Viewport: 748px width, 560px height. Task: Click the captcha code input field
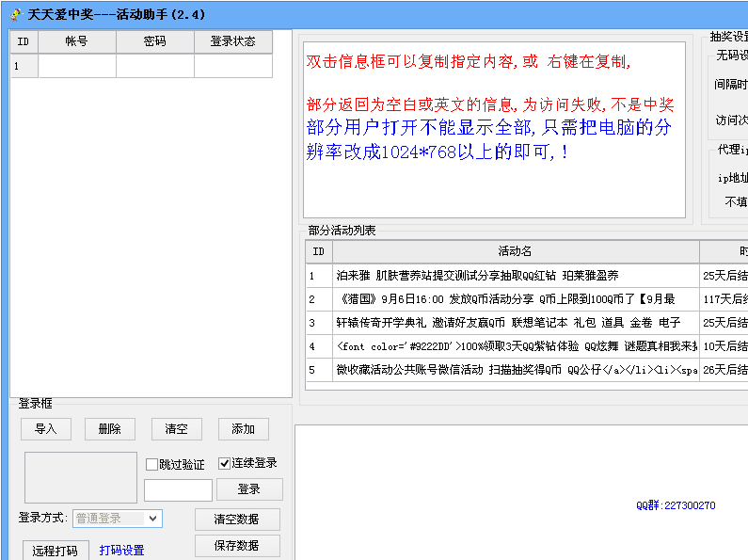coord(178,490)
